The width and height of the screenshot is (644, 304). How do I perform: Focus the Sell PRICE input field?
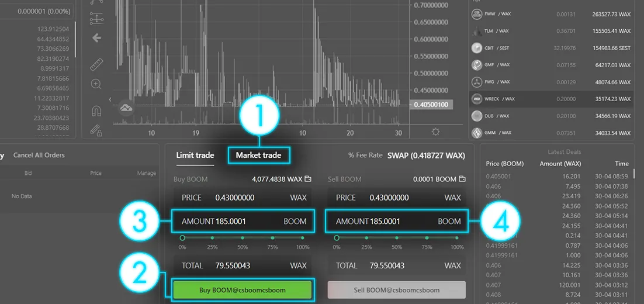pyautogui.click(x=397, y=198)
